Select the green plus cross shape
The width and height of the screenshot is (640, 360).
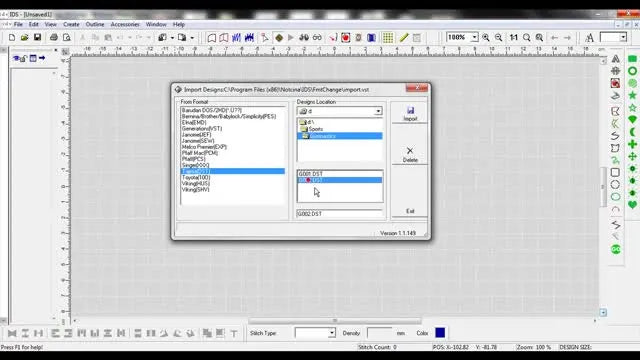(632, 144)
